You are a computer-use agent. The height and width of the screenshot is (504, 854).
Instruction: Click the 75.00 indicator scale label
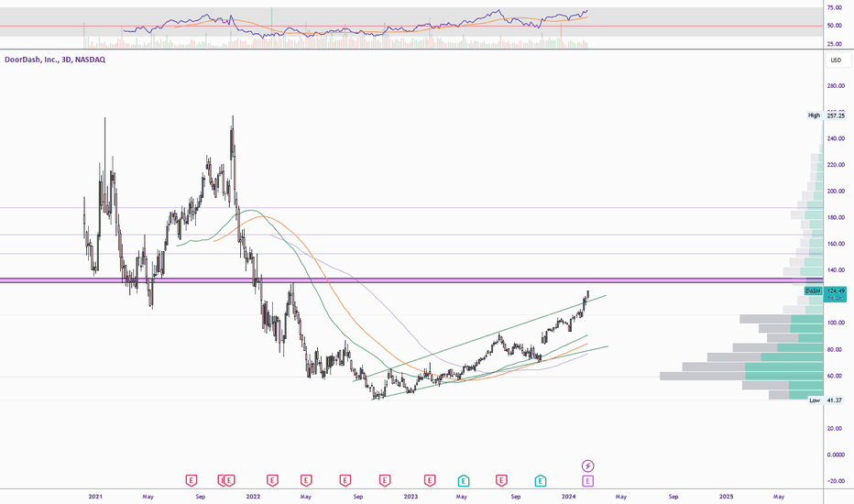[x=835, y=7]
